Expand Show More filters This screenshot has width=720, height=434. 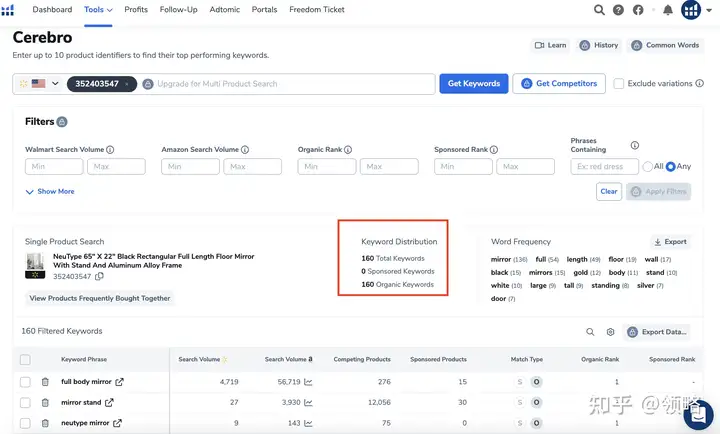tap(50, 192)
